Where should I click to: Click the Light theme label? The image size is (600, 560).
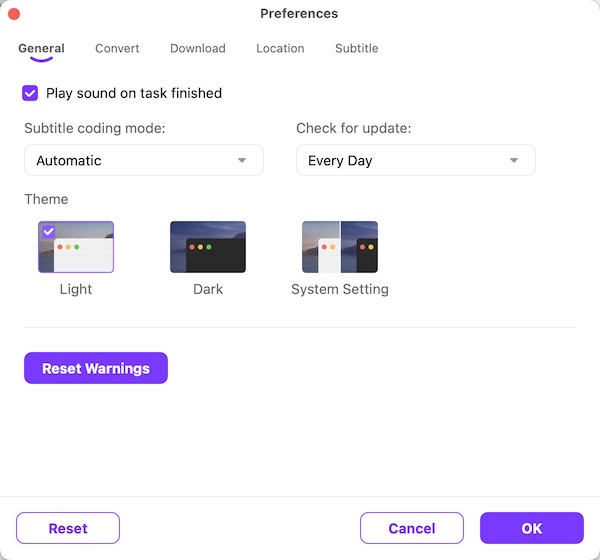point(76,289)
